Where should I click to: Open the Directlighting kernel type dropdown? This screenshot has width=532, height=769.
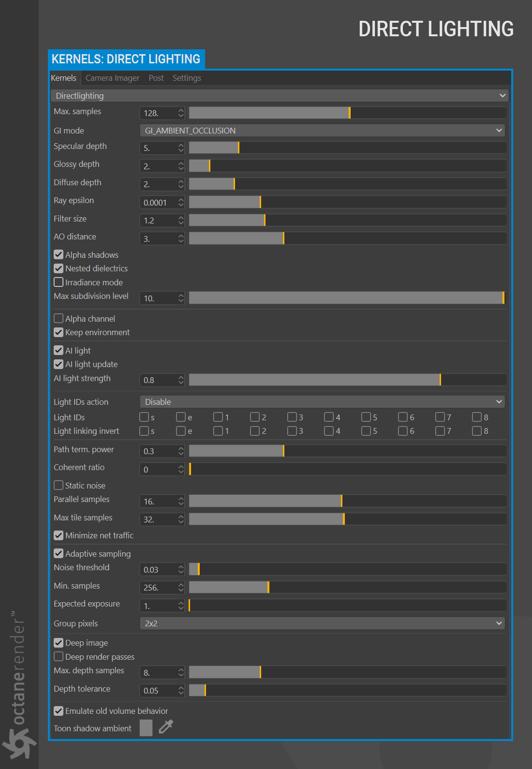(x=279, y=96)
